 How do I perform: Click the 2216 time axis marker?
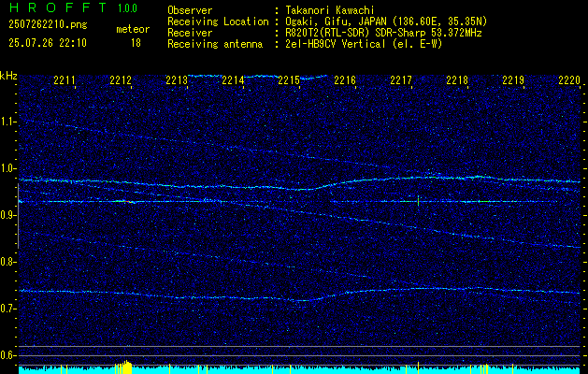coord(345,80)
